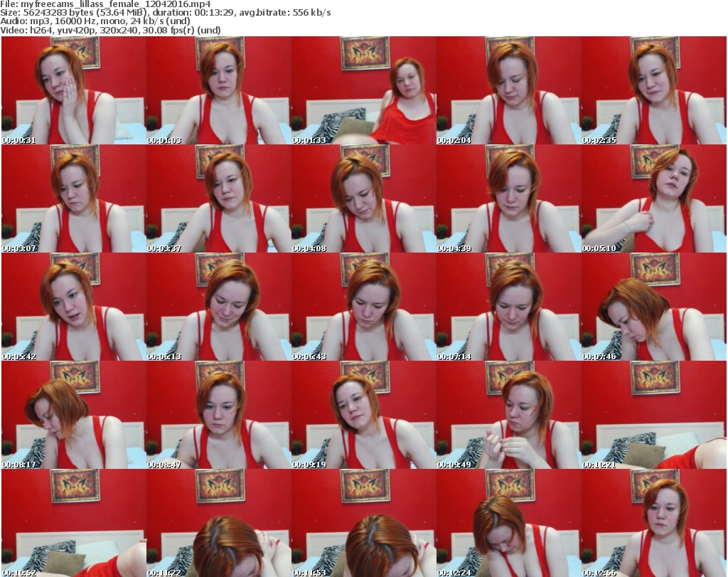
Task: Select the frame stamped 00:09:19
Action: click(x=363, y=414)
